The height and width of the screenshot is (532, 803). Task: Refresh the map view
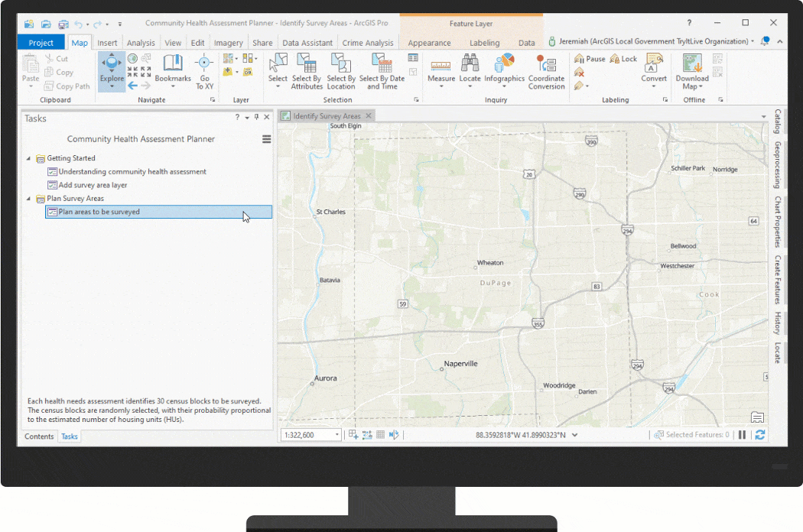(x=760, y=435)
